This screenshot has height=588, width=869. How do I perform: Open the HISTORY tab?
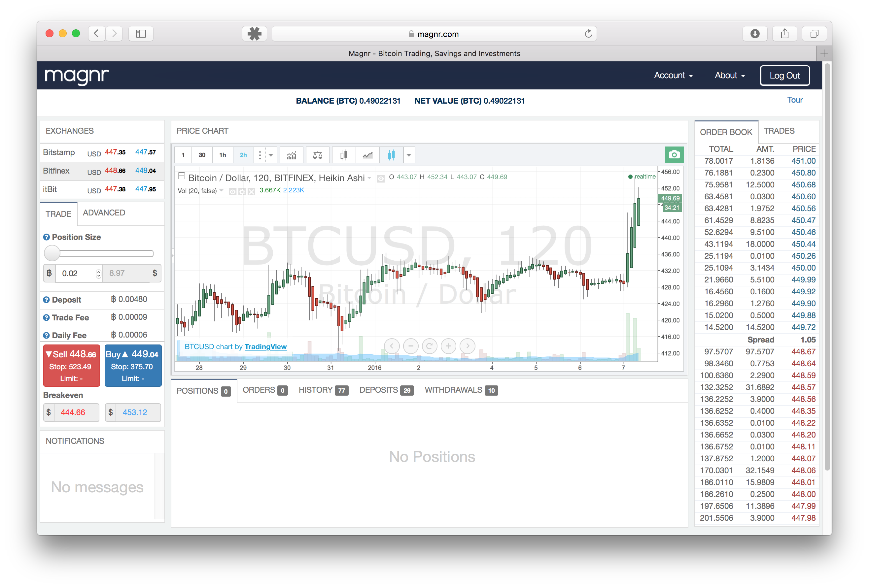pyautogui.click(x=324, y=390)
